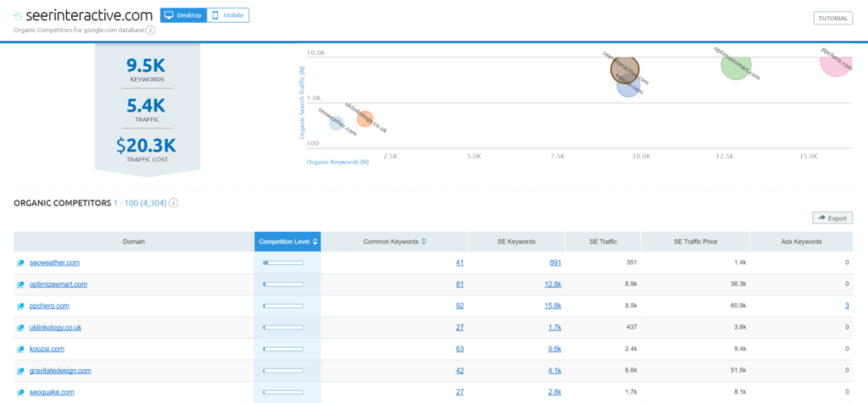This screenshot has width=868, height=403.
Task: Open external link icon for gravitatedesign.com
Action: (x=21, y=371)
